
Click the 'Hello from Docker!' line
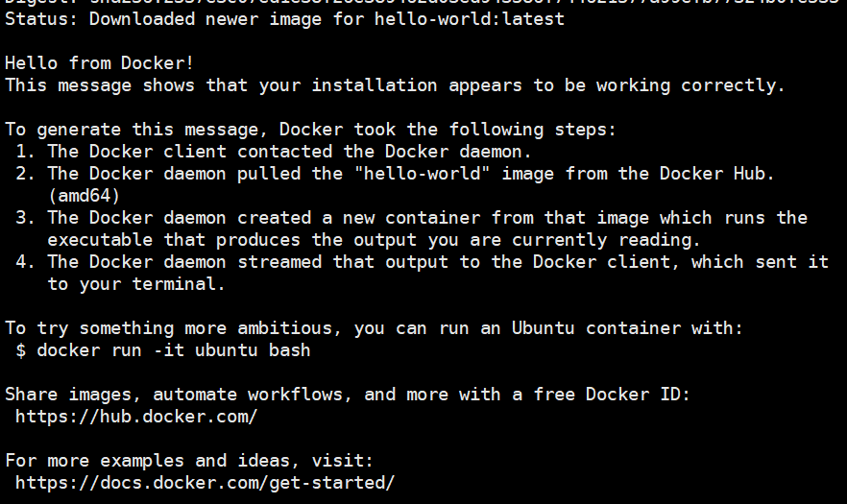tap(99, 63)
